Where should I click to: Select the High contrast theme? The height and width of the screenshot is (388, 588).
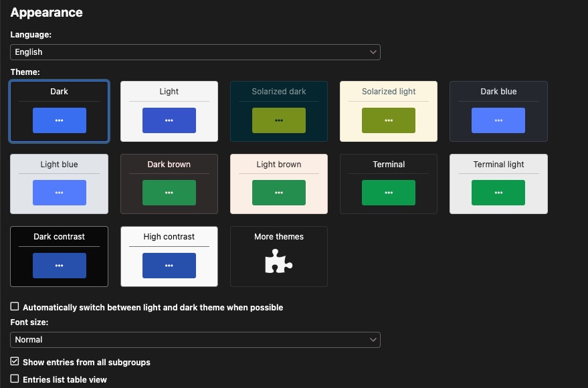(169, 256)
